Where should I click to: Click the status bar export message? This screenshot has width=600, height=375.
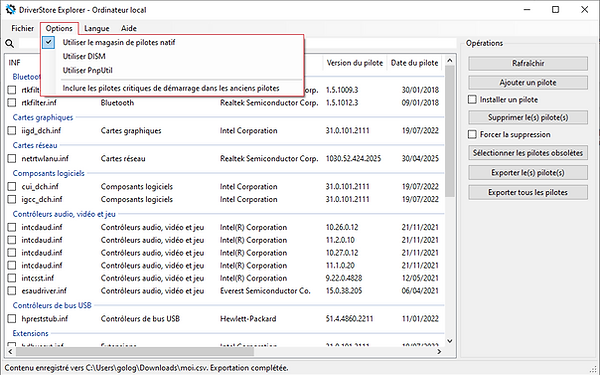[x=147, y=368]
